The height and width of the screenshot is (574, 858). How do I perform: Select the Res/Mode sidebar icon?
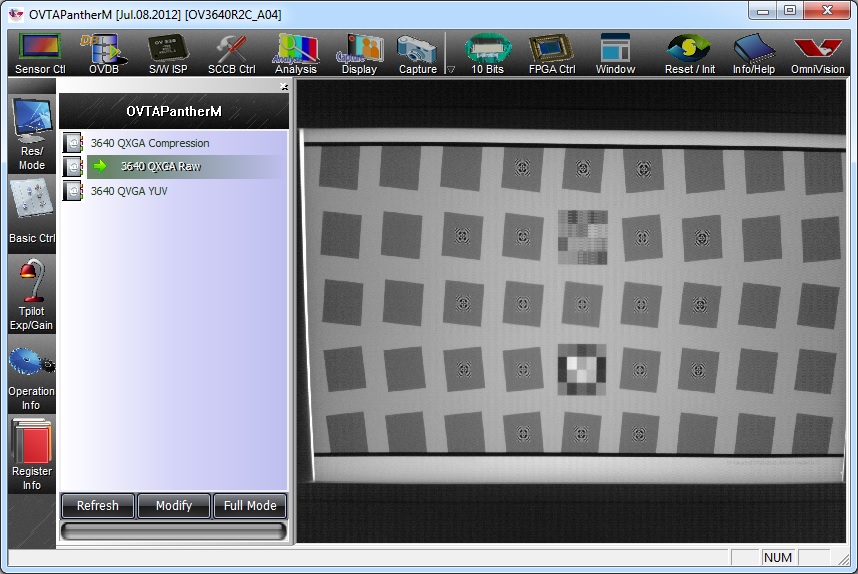click(x=32, y=135)
